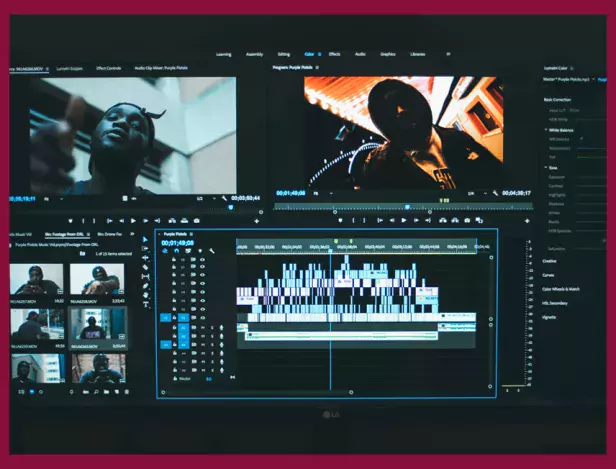
Task: Toggle V1 track targeting button
Action: point(183,317)
